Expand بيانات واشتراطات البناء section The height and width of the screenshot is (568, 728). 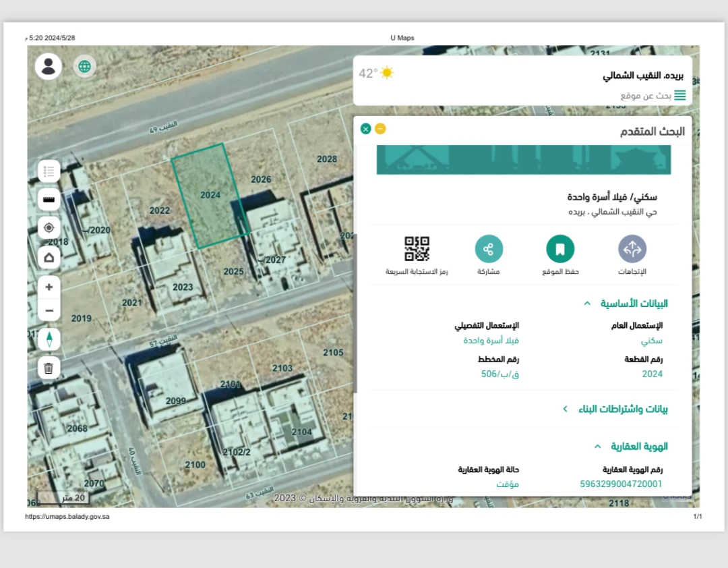point(566,409)
